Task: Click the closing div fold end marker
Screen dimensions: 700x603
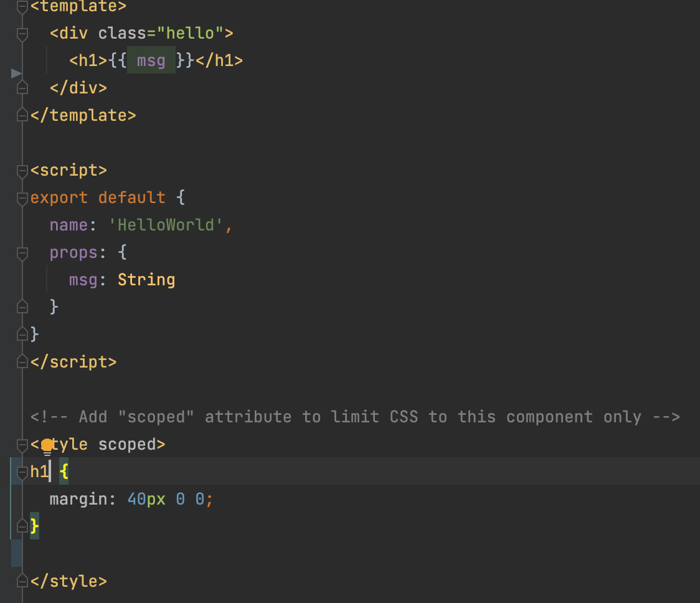Action: 22,88
